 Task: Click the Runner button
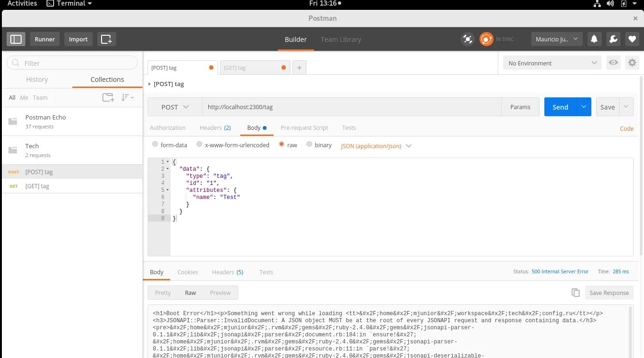(x=45, y=39)
